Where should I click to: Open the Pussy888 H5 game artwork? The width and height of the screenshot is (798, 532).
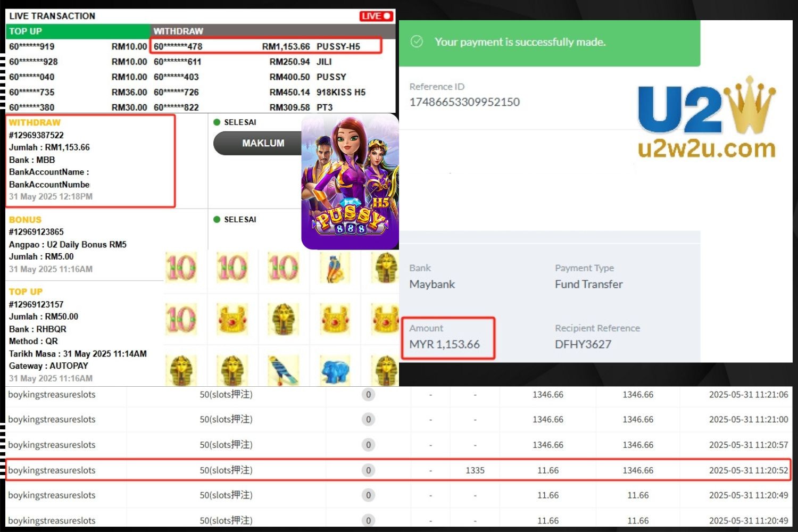tap(350, 182)
